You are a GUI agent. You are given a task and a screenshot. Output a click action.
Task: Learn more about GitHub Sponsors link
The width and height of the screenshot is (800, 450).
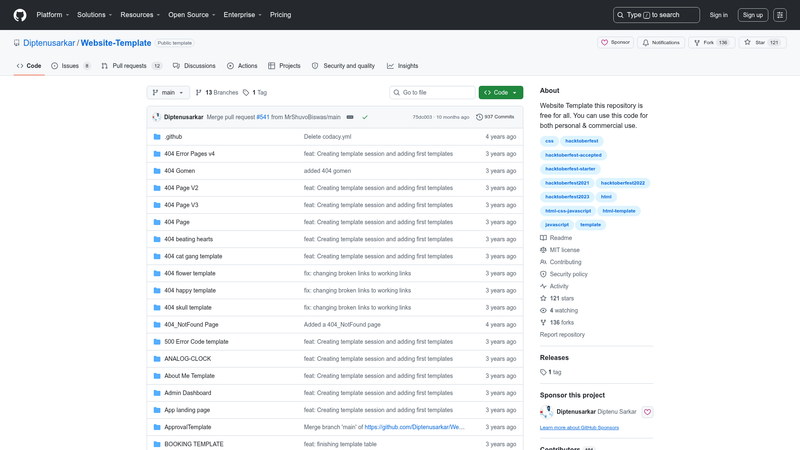579,428
